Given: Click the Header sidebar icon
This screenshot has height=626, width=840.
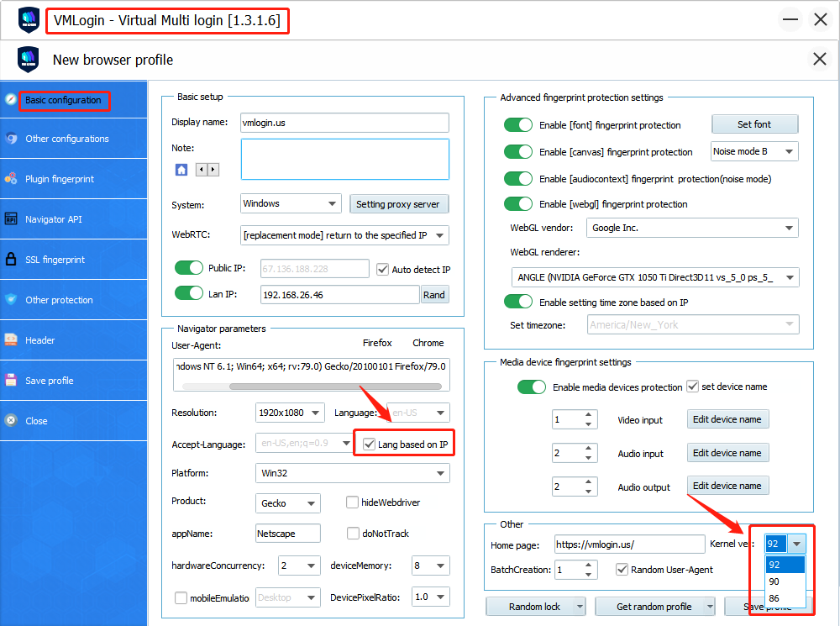Looking at the screenshot, I should 11,340.
